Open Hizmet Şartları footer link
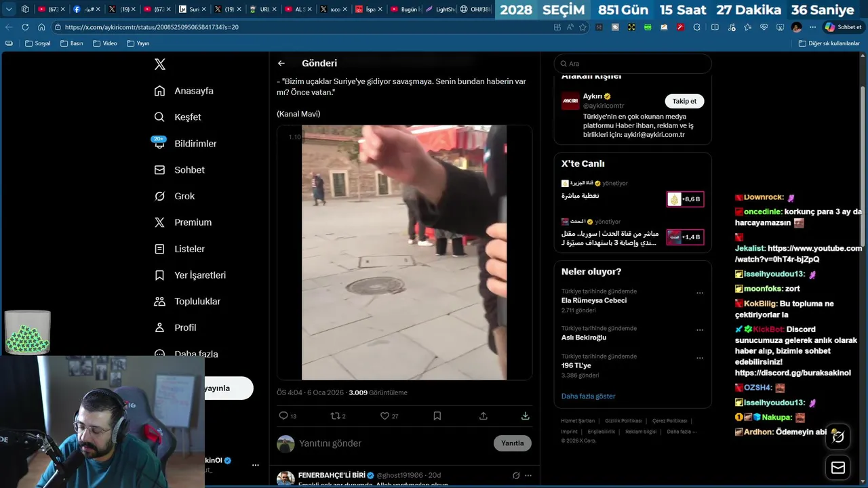Image resolution: width=868 pixels, height=488 pixels. pos(578,421)
